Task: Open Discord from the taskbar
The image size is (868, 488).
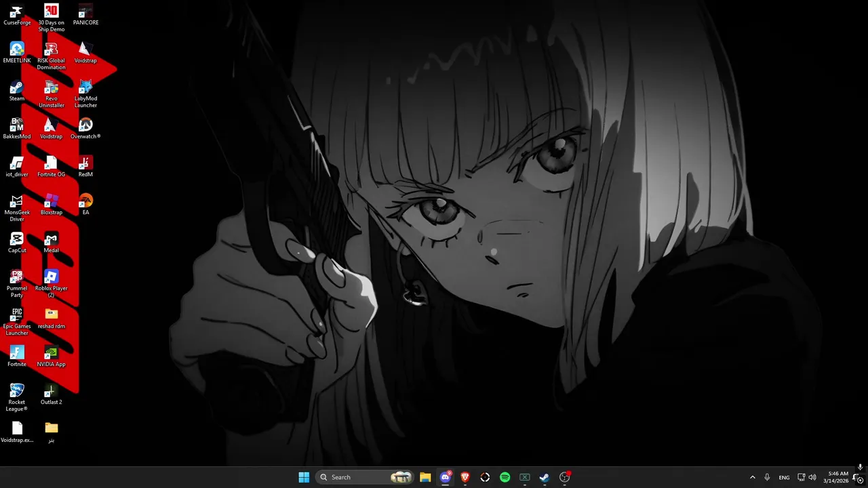Action: pyautogui.click(x=445, y=477)
